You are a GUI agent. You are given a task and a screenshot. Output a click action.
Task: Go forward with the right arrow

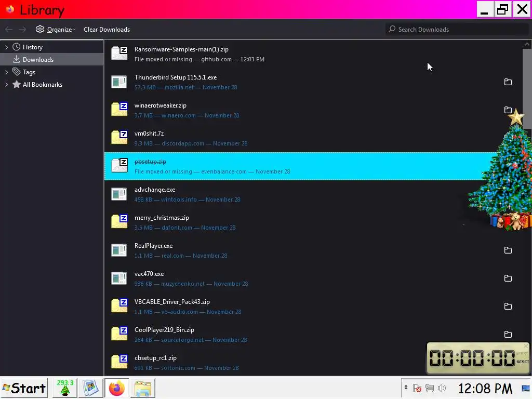click(x=22, y=30)
